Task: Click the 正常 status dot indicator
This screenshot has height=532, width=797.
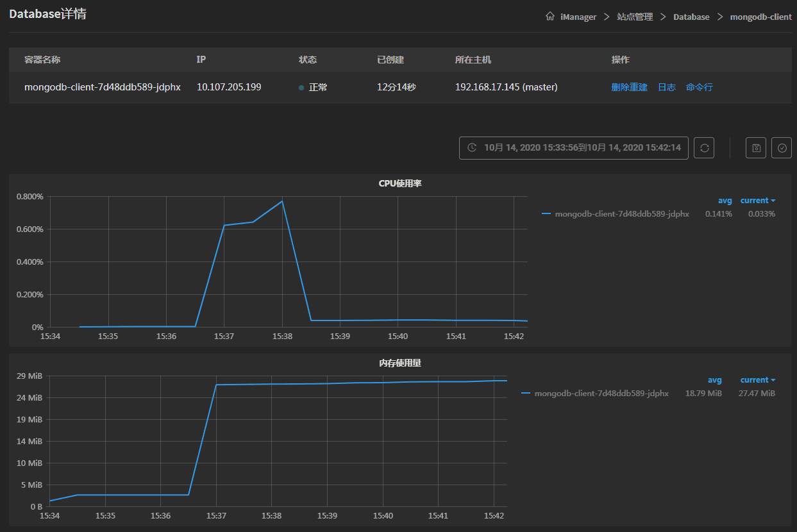Action: 301,88
